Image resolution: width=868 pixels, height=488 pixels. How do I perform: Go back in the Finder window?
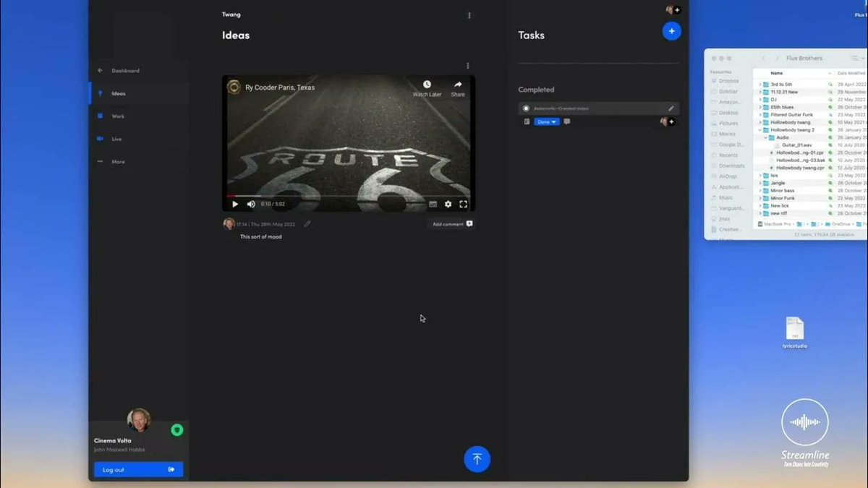coord(763,58)
